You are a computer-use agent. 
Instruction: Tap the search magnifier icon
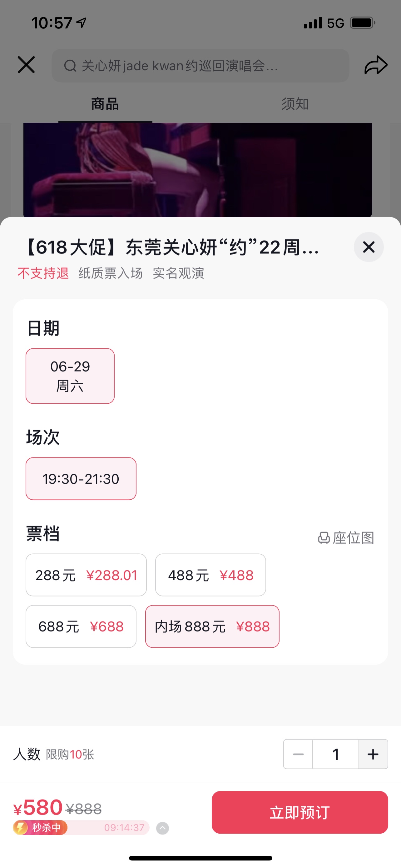(70, 66)
